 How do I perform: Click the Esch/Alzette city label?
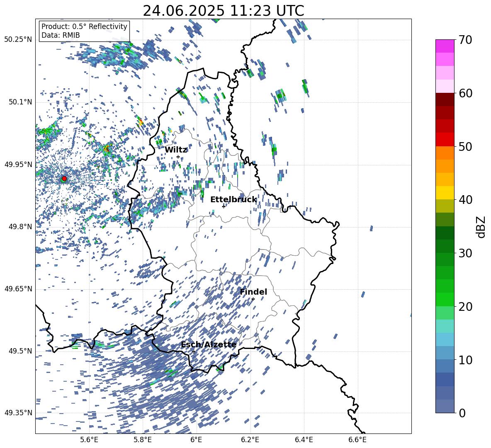(209, 344)
